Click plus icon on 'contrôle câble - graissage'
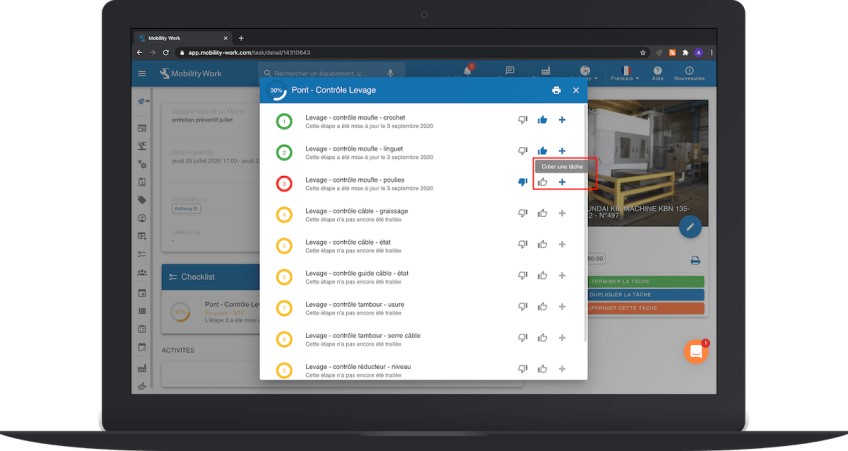The height and width of the screenshot is (451, 848). (562, 213)
